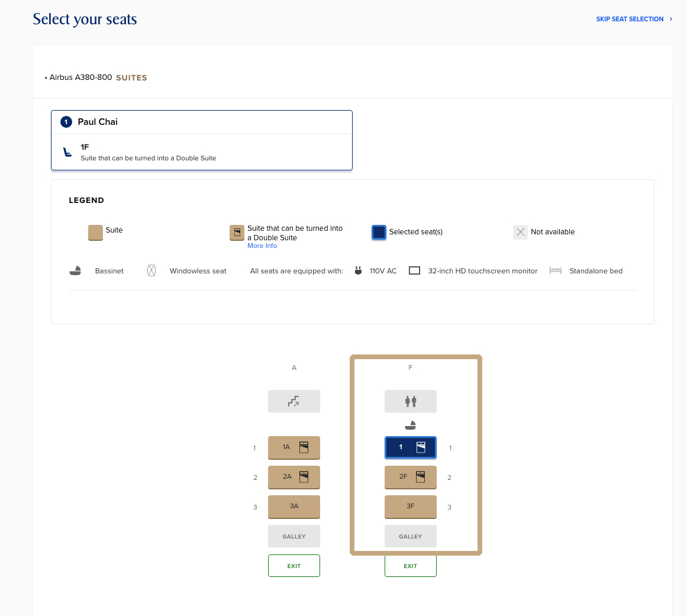Viewport: 687px width, 616px height.
Task: Click the seat icon beside 1F in passenger card
Action: pos(68,153)
